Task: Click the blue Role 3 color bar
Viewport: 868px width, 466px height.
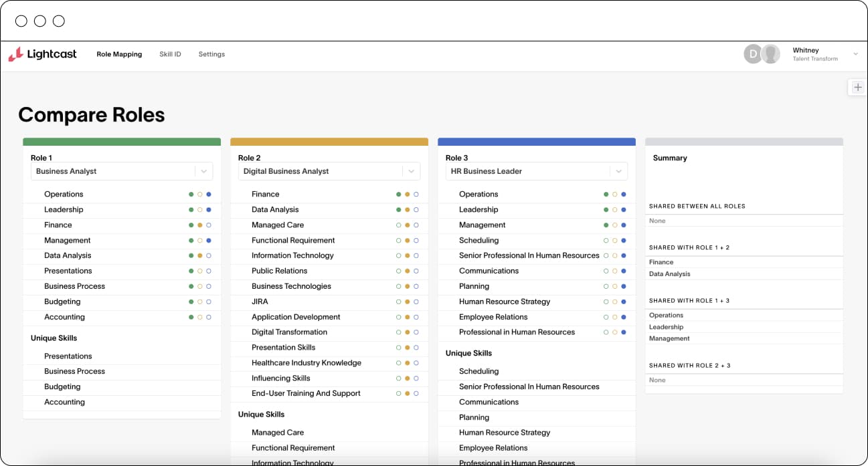Action: click(536, 142)
